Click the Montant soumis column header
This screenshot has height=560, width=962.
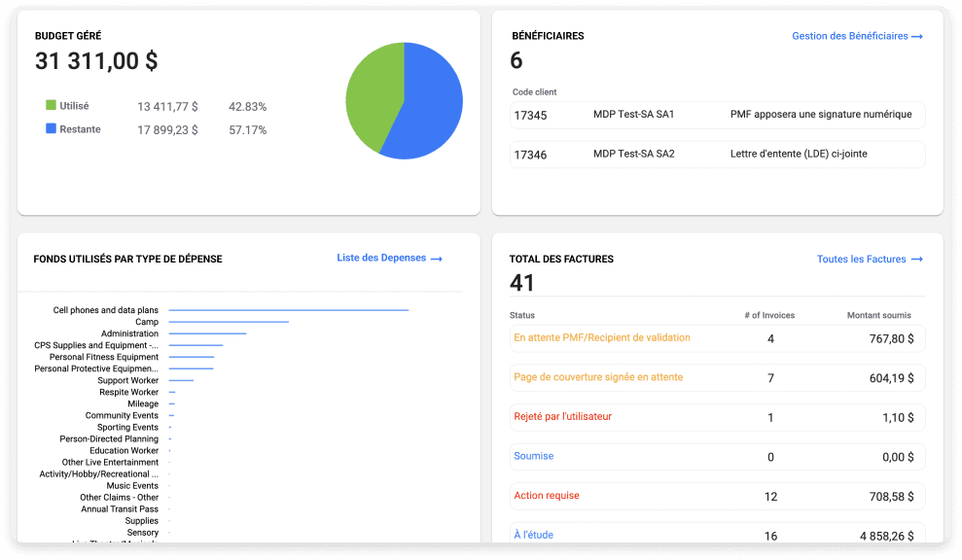click(x=879, y=315)
